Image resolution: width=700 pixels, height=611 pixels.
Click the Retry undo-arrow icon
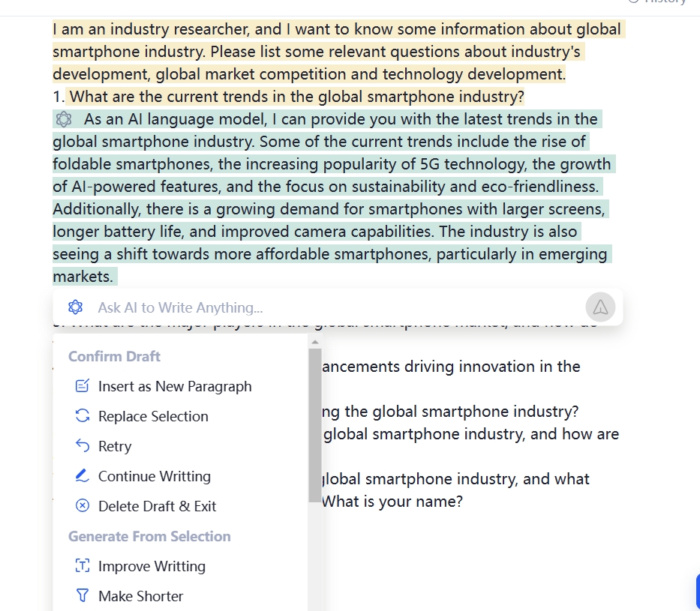(83, 446)
